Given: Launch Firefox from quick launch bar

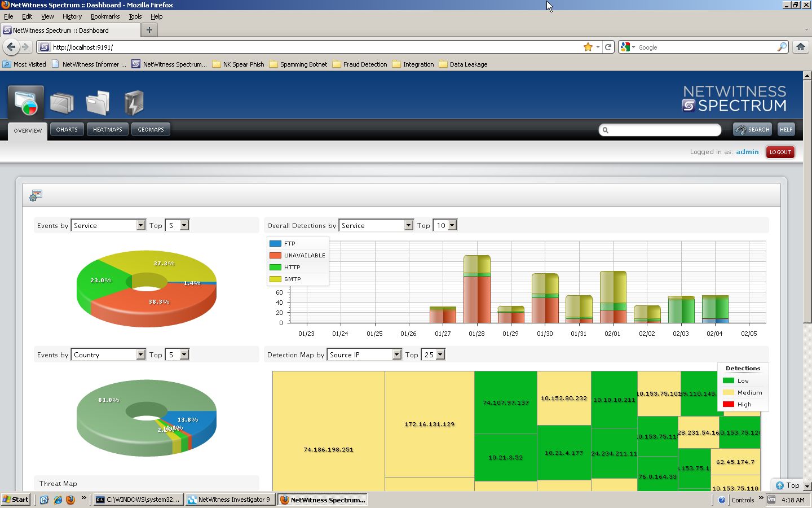Looking at the screenshot, I should coord(70,500).
